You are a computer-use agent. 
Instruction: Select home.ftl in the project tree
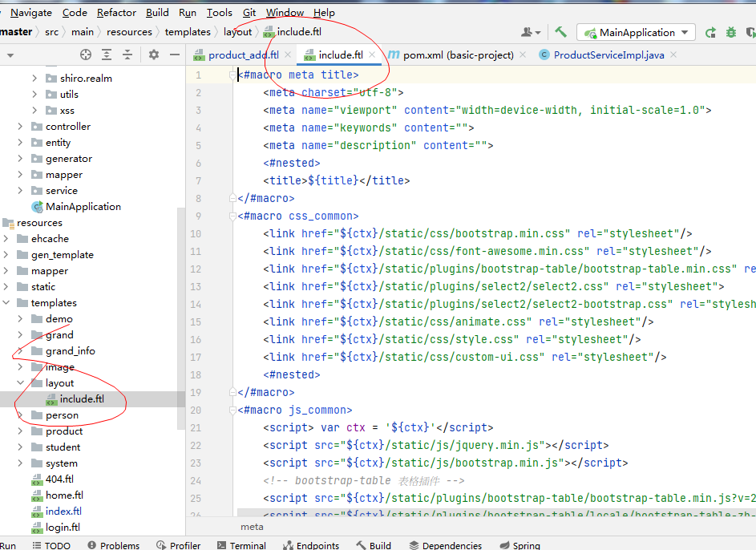coord(64,495)
